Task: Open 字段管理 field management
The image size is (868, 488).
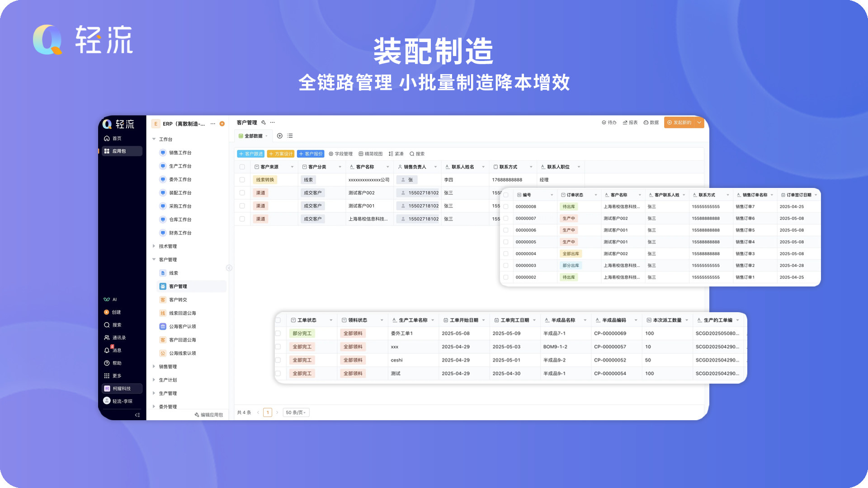Action: [340, 154]
